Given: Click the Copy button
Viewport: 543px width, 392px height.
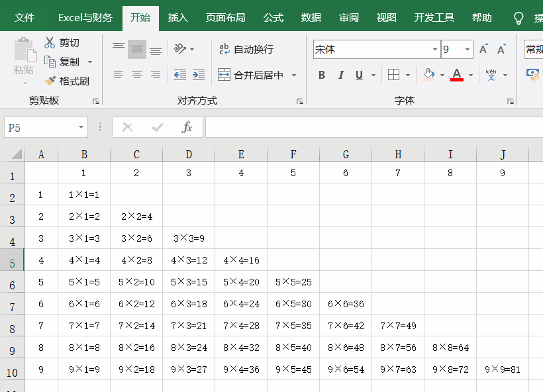Looking at the screenshot, I should (x=63, y=62).
